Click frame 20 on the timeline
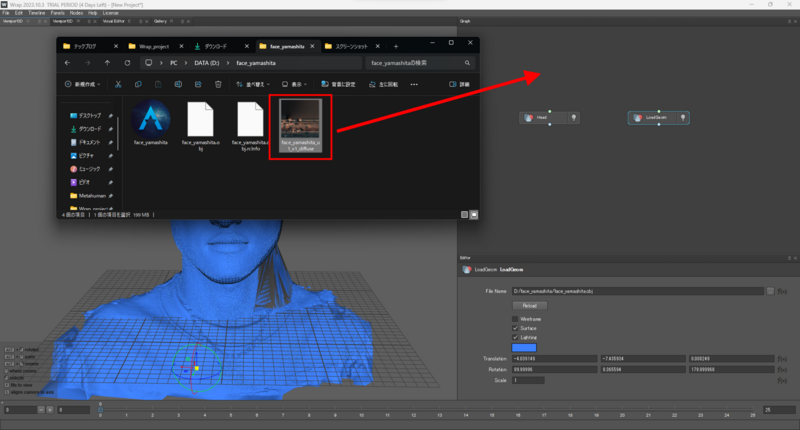The width and height of the screenshot is (800, 430). click(622, 413)
